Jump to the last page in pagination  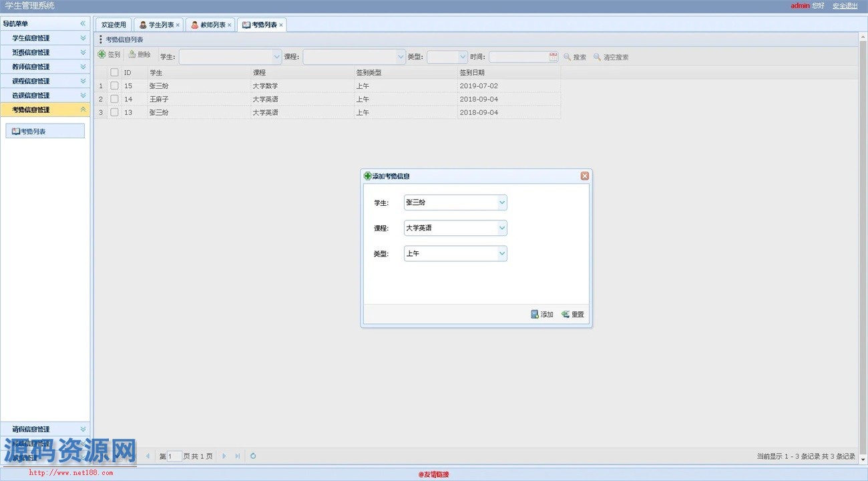point(237,456)
